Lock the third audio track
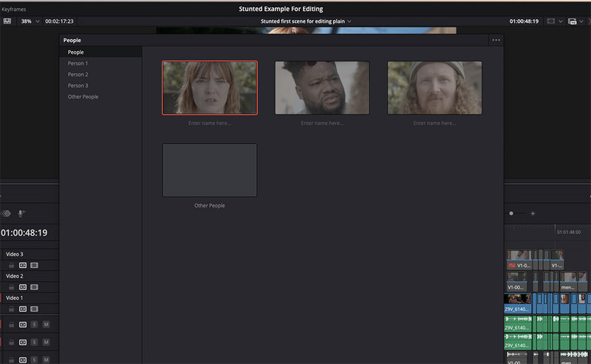The image size is (591, 364). pos(12,360)
